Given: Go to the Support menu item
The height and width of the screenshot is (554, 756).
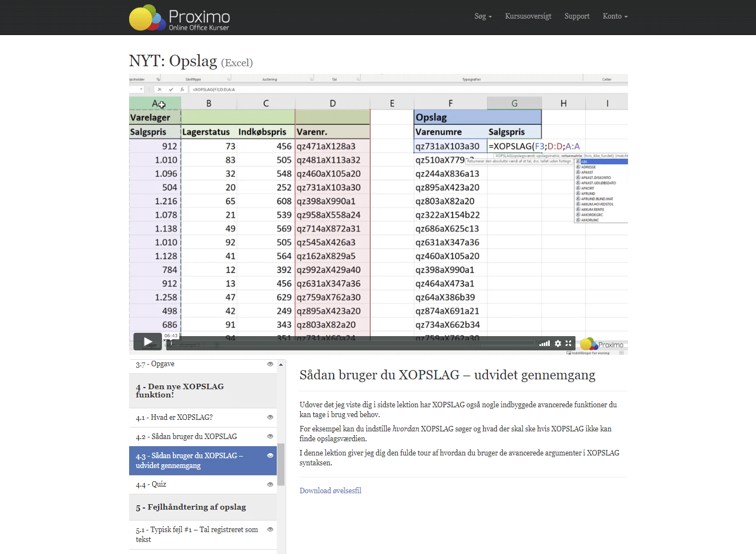Looking at the screenshot, I should coord(577,16).
